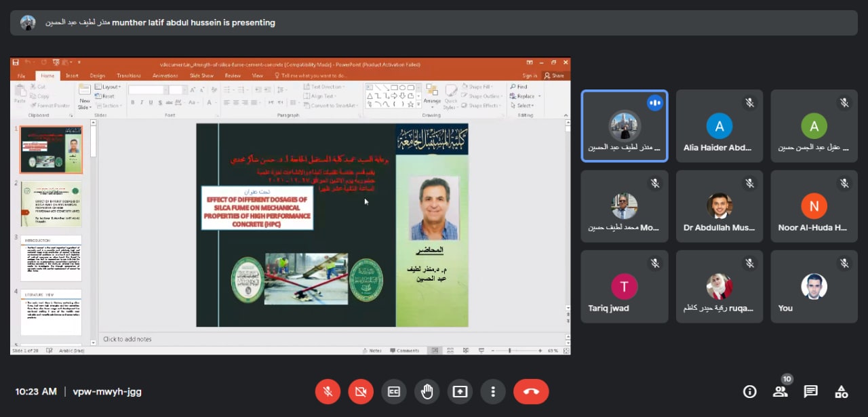Open the Design ribbon tab
This screenshot has height=417, width=868.
pyautogui.click(x=97, y=76)
